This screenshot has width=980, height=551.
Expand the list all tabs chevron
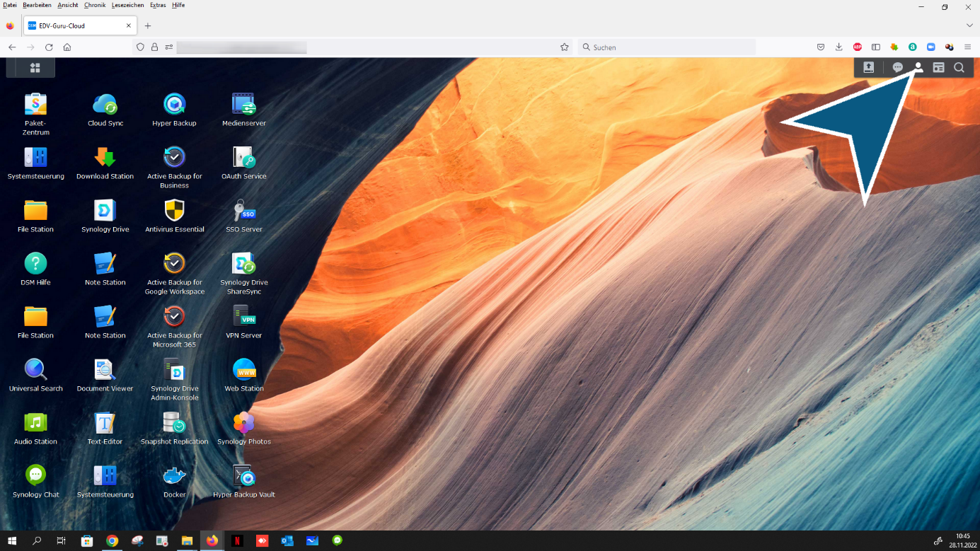click(x=969, y=25)
